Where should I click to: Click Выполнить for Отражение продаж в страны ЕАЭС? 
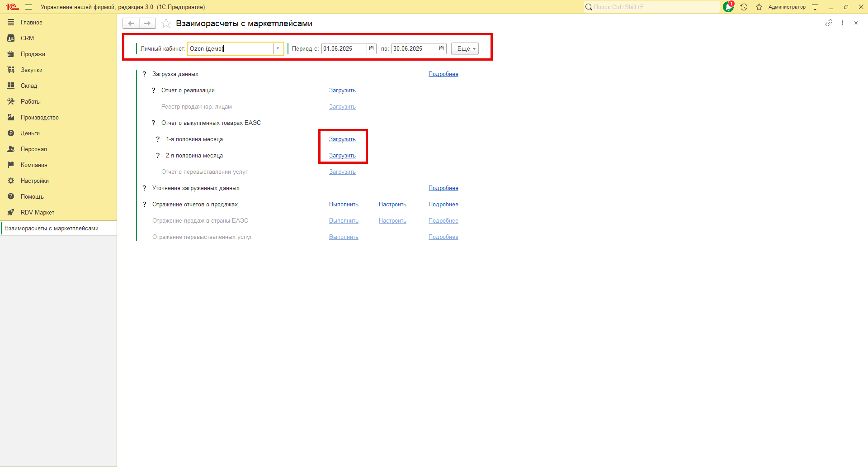344,220
